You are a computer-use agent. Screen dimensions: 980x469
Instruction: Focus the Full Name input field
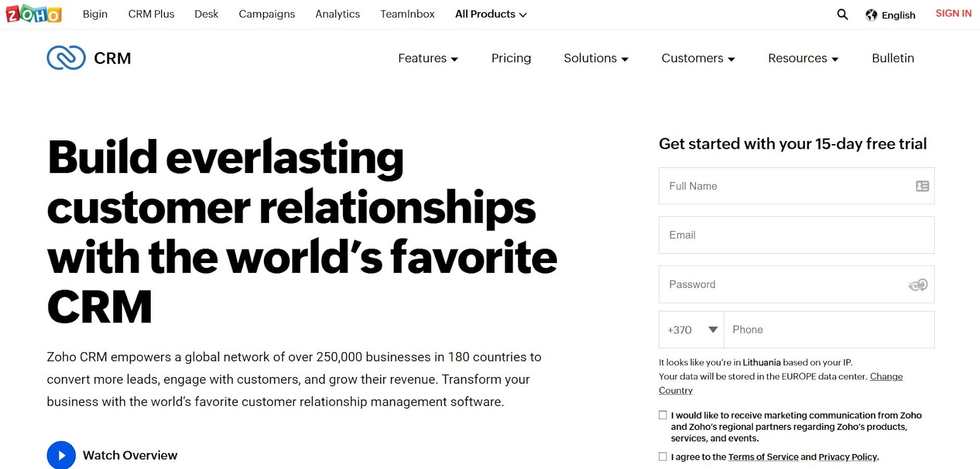pos(796,186)
